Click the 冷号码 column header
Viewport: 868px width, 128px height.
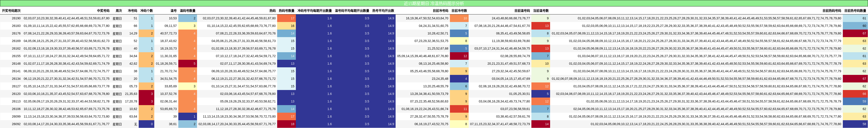tap(132, 11)
